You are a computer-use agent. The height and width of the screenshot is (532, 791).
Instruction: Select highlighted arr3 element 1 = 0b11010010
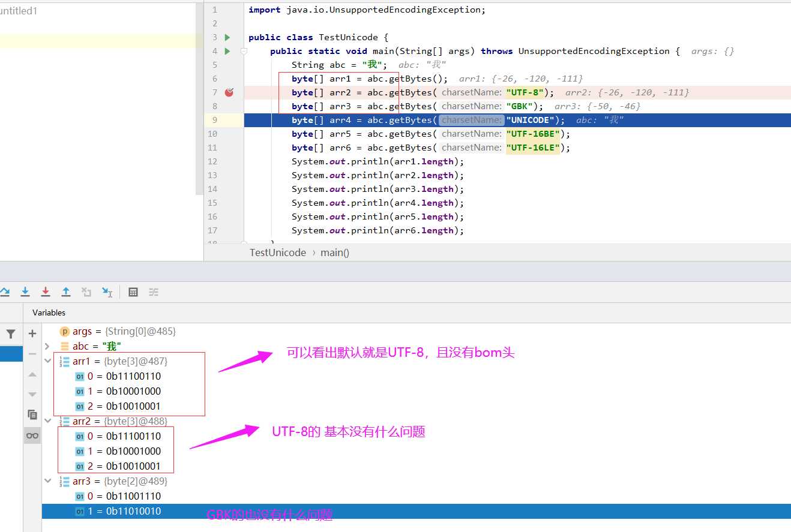pos(417,511)
